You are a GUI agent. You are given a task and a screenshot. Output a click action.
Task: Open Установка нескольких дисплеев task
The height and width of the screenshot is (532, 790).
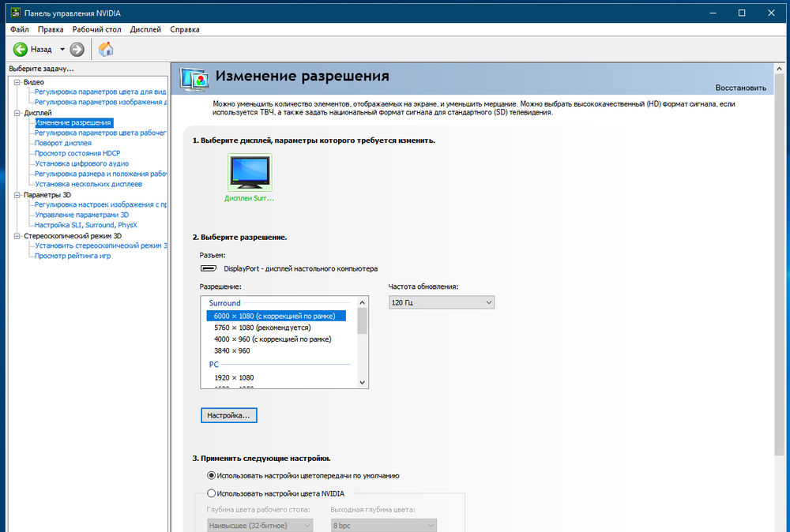[x=88, y=184]
